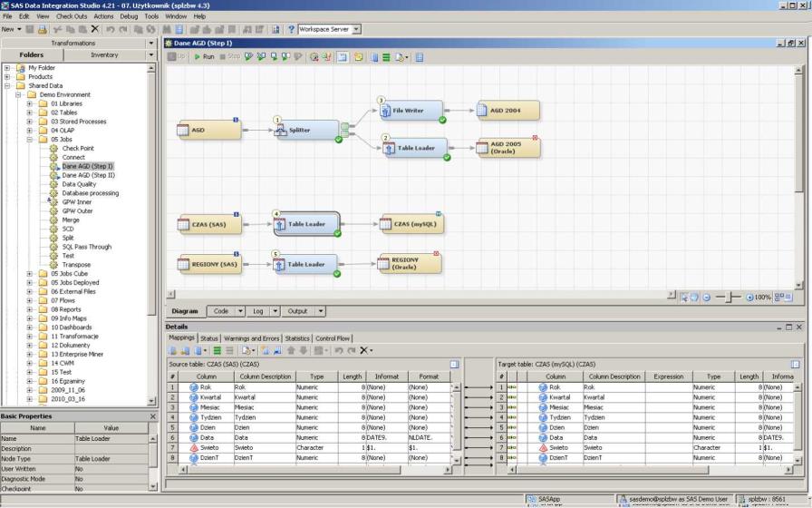Click the zoom out icon beside the slider
812x508 pixels.
[x=706, y=297]
